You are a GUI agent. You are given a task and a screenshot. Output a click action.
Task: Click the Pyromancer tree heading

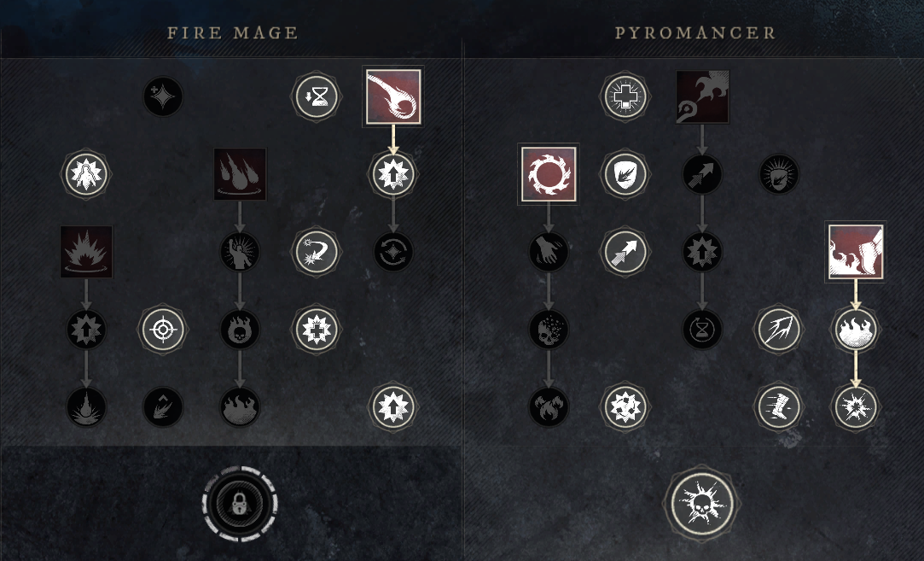coord(695,33)
